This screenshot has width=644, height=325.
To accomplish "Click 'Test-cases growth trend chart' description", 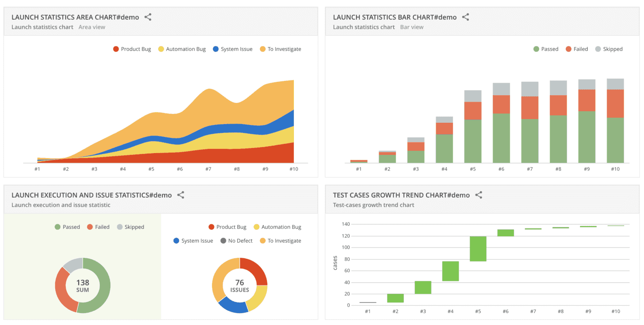I will 374,205.
